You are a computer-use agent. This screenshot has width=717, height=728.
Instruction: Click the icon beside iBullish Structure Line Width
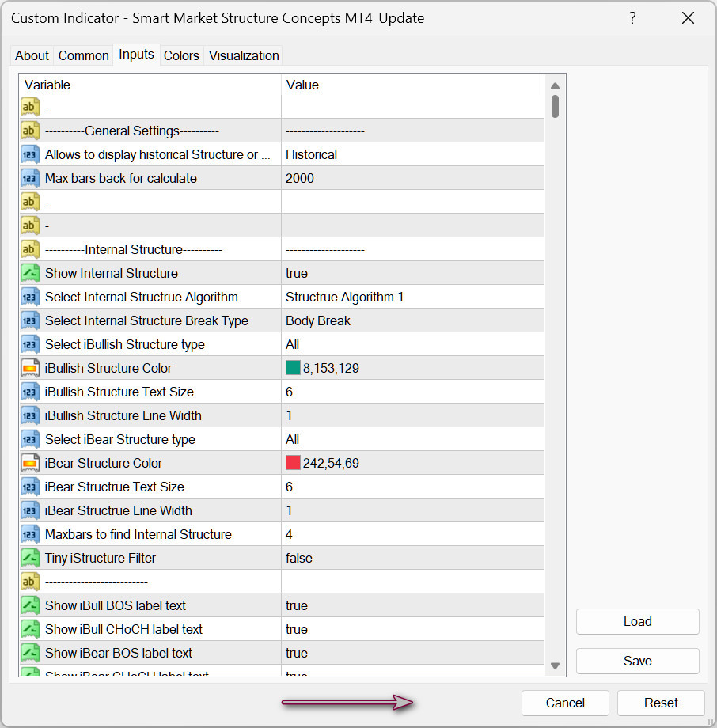(x=30, y=415)
